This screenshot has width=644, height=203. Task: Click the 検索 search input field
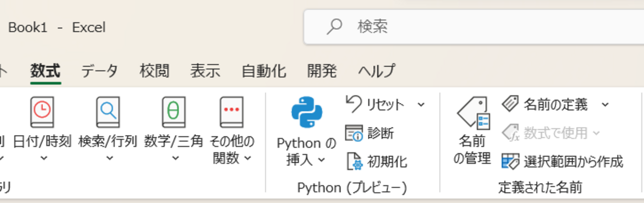[473, 26]
